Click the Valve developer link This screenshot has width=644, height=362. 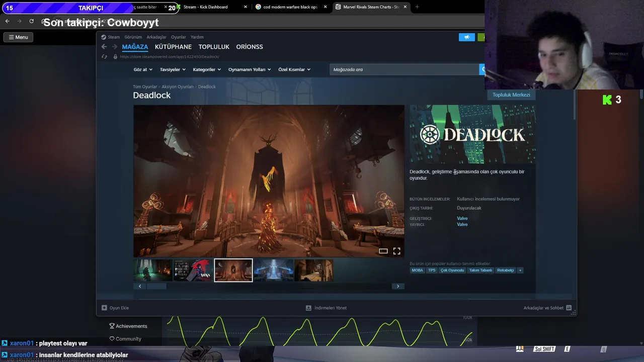pyautogui.click(x=462, y=218)
